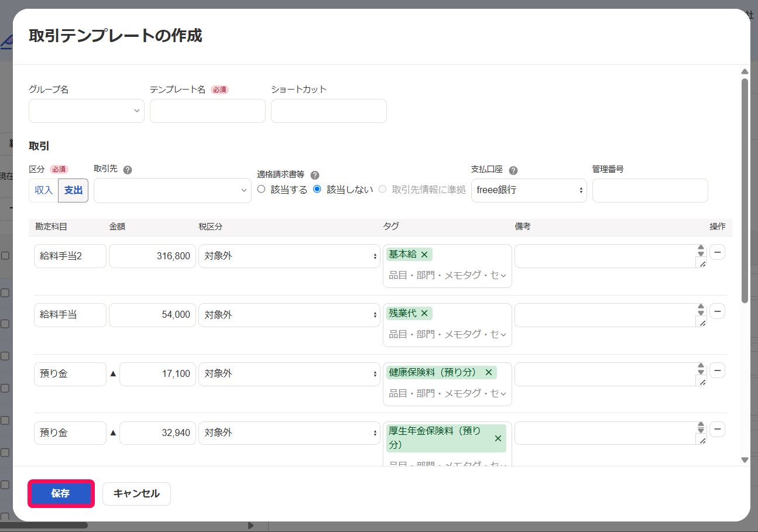Click the ▲ sign beside 32,940 amount

tap(114, 433)
